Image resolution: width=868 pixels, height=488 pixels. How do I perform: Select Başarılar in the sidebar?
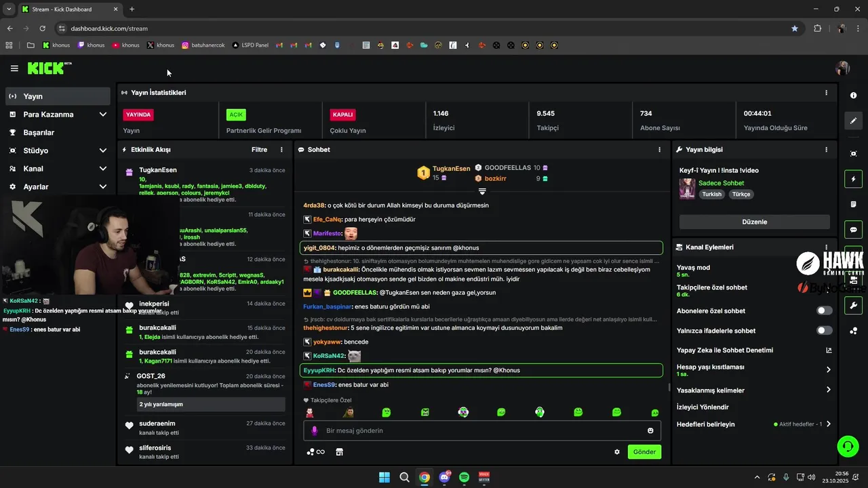tap(58, 132)
